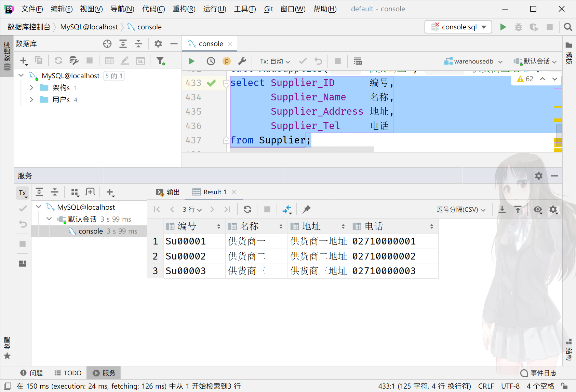Open 文件(F) menu
This screenshot has height=392, width=576.
(32, 9)
